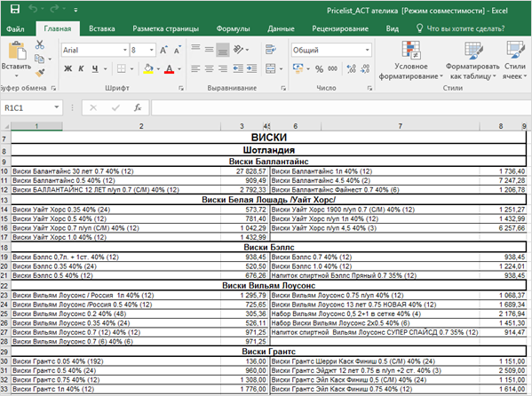Image resolution: width=532 pixels, height=396 pixels.
Task: Click the Что вы хотите сделать search box
Action: tap(460, 28)
